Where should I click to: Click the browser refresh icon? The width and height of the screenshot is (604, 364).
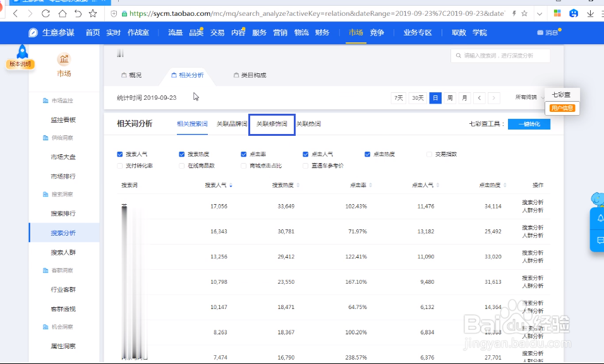pyautogui.click(x=44, y=12)
